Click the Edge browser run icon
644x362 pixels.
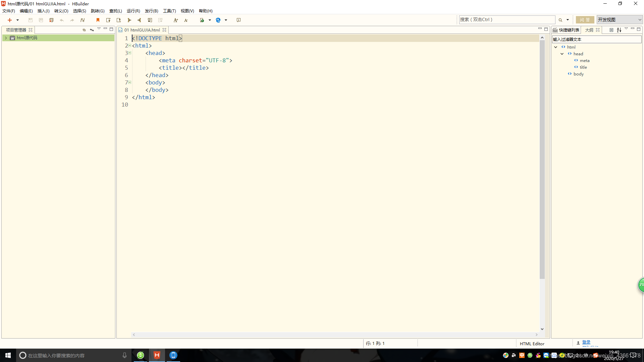click(x=218, y=20)
